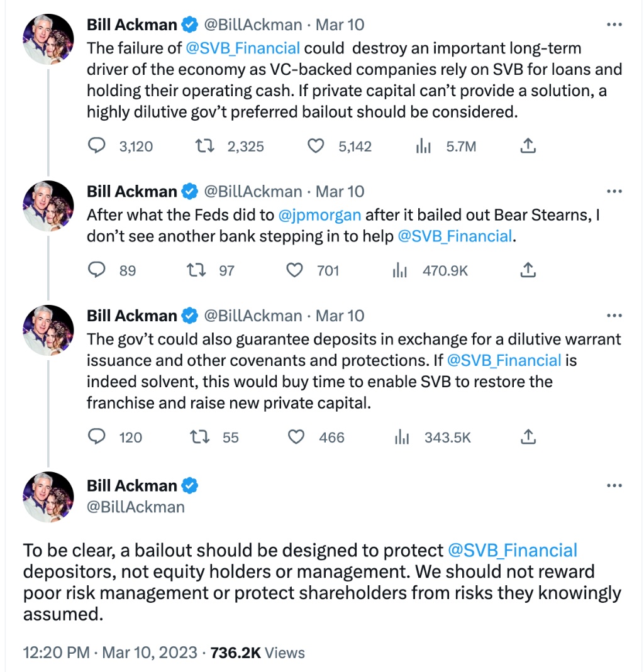The image size is (644, 672).
Task: View analytics of the 343.5K views tweet
Action: [x=400, y=437]
